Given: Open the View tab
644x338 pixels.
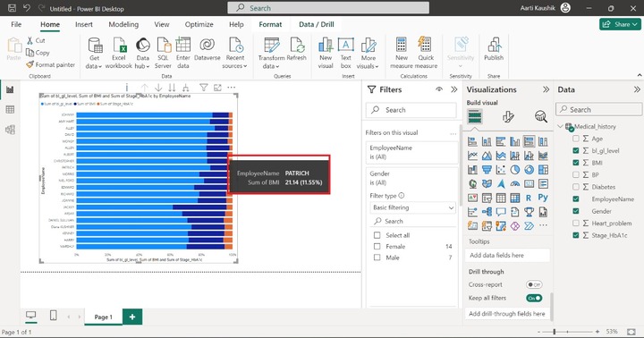Looking at the screenshot, I should click(161, 24).
